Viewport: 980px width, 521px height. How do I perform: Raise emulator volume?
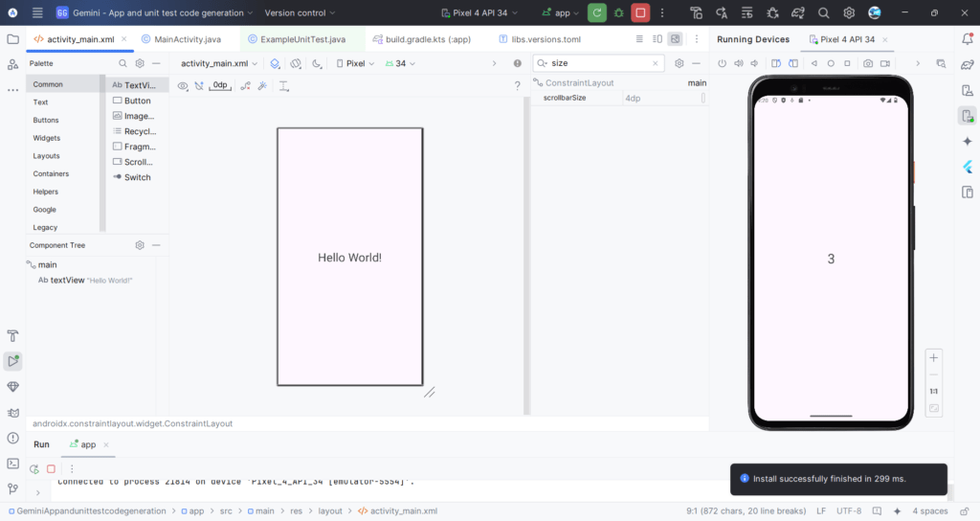tap(739, 63)
